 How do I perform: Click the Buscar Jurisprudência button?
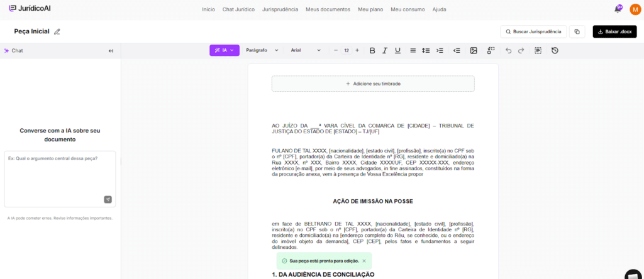click(533, 31)
